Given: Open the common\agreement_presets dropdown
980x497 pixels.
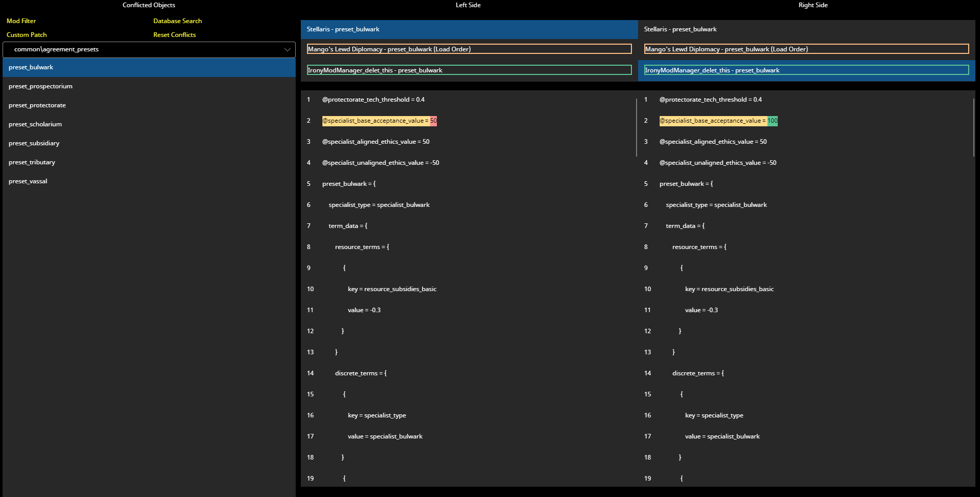Looking at the screenshot, I should click(x=149, y=50).
